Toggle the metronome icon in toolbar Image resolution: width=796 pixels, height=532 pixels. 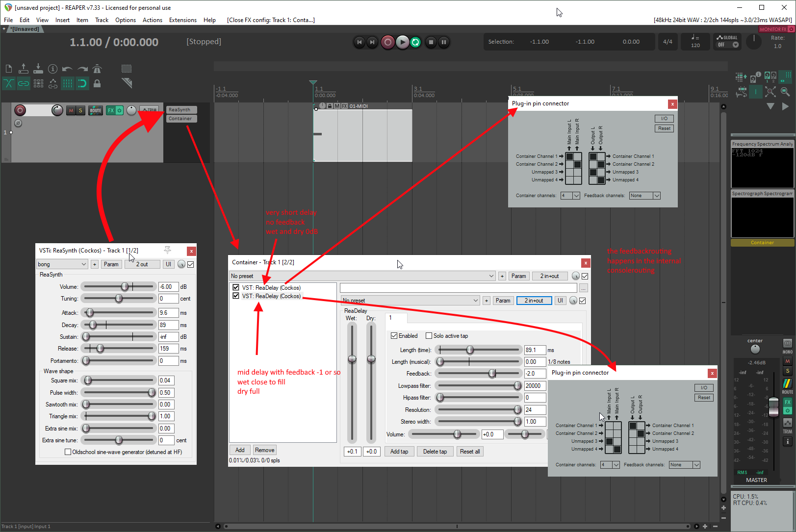[97, 69]
